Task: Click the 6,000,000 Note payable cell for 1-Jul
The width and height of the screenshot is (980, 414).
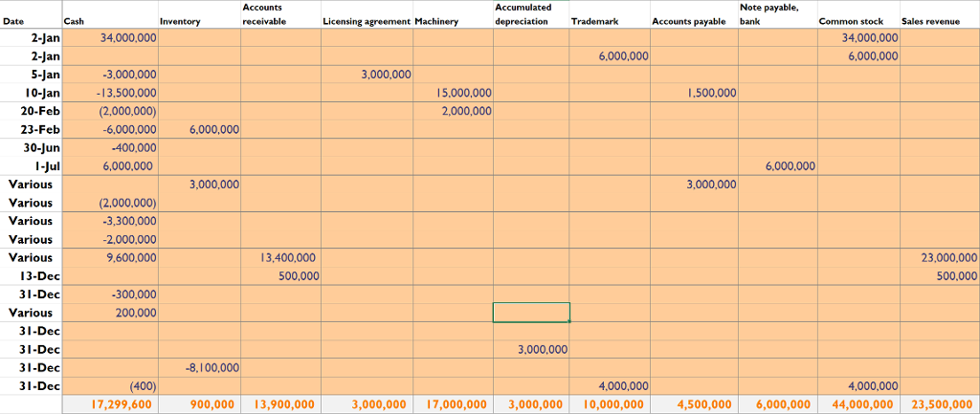Action: (x=778, y=166)
